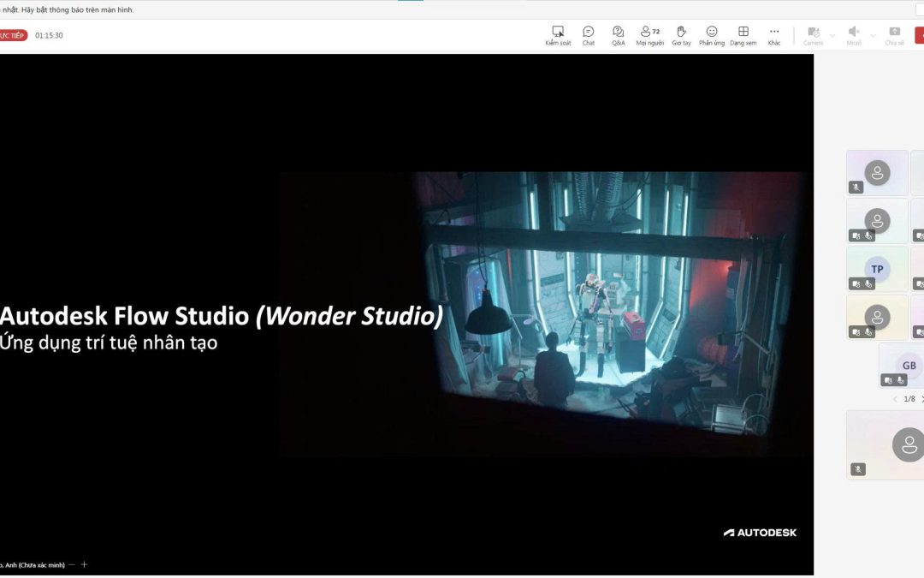
Task: Open the Chat panel
Action: tap(588, 35)
